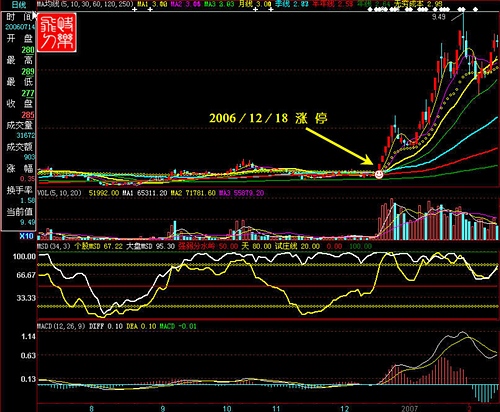Click the 2007 year marker on the time axis
Viewport: 500px width, 412px height.
[x=409, y=408]
